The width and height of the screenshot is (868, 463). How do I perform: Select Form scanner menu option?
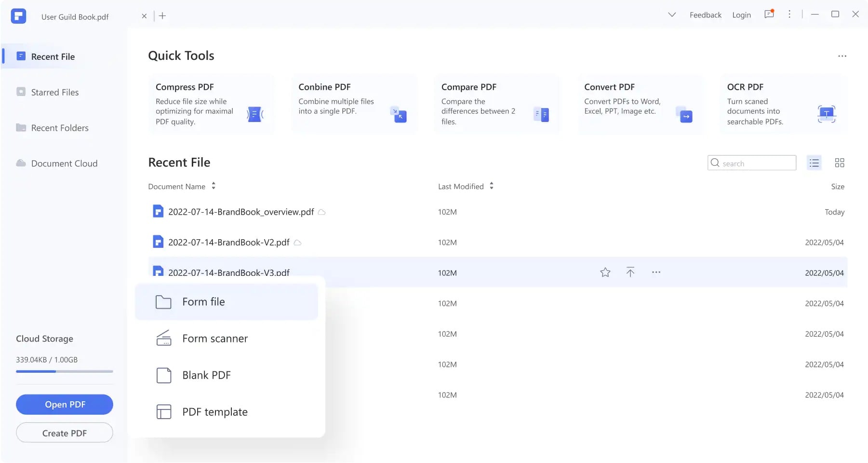coord(214,339)
